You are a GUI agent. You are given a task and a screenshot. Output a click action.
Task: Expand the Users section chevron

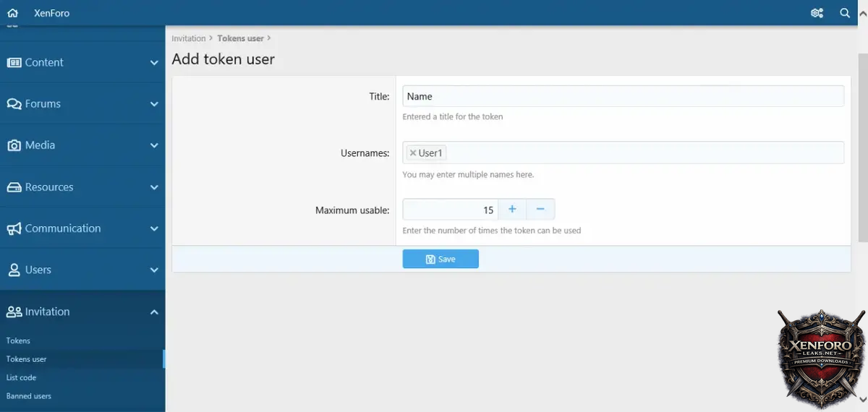coord(154,270)
